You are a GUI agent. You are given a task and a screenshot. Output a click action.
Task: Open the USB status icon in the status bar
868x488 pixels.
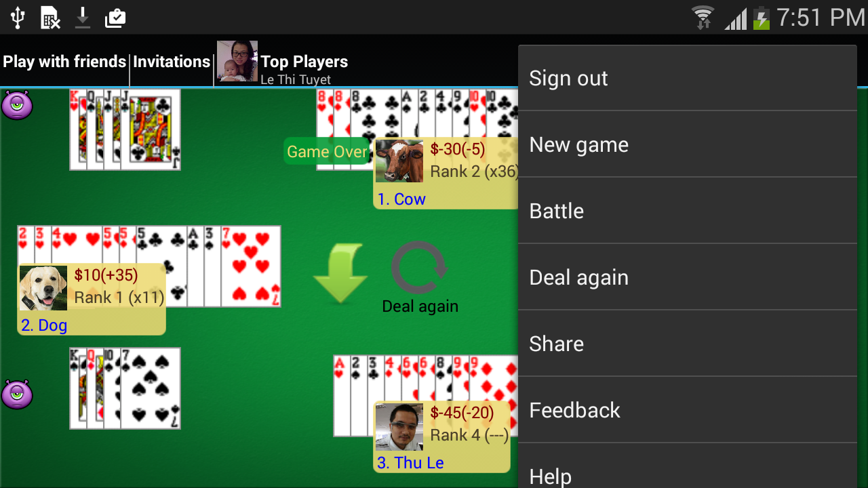(18, 18)
